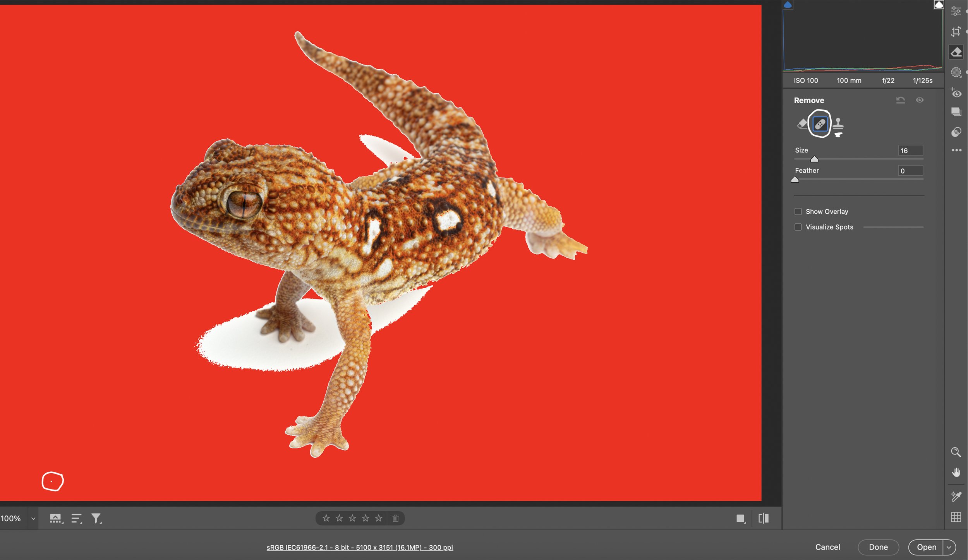968x560 pixels.
Task: Select the Hand tool
Action: (x=956, y=473)
